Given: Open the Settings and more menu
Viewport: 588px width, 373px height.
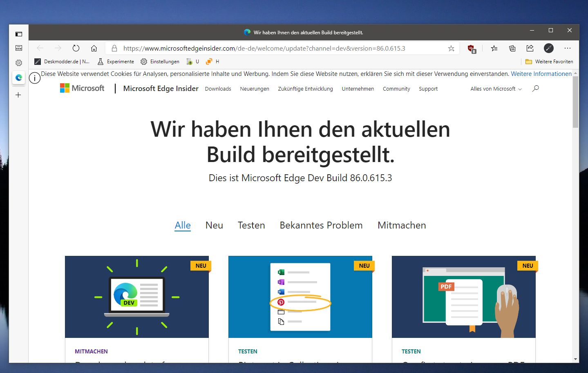Looking at the screenshot, I should tap(568, 48).
